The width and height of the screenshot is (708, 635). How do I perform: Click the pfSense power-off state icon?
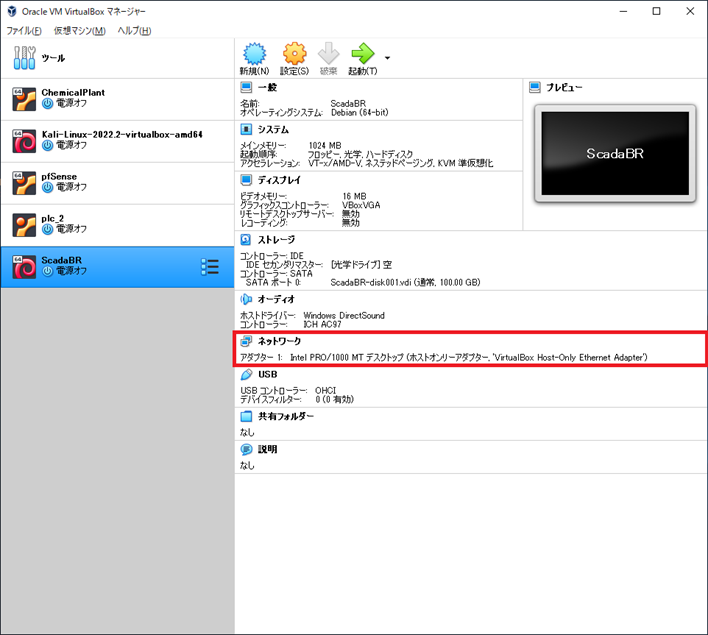47,187
